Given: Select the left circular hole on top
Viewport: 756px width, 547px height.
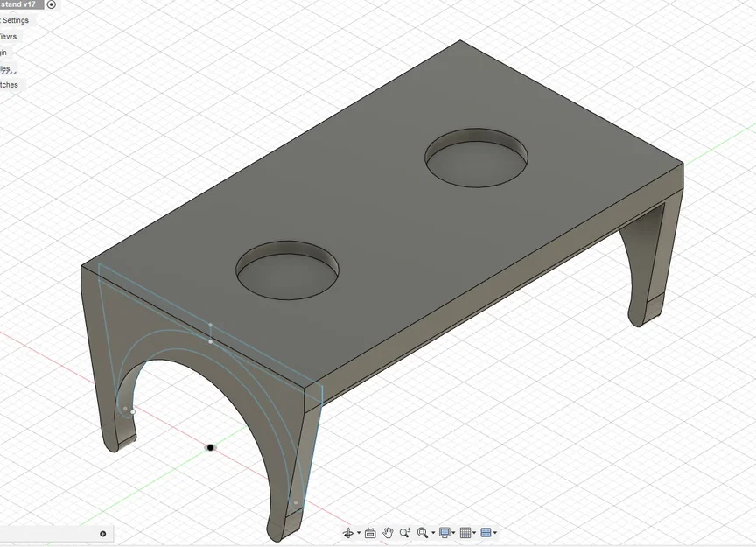Looking at the screenshot, I should [x=287, y=270].
